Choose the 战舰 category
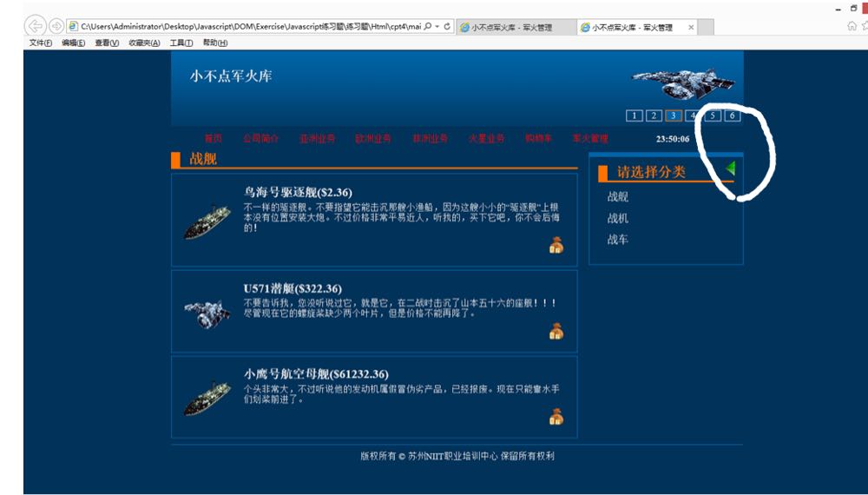The width and height of the screenshot is (868, 495). pyautogui.click(x=618, y=196)
